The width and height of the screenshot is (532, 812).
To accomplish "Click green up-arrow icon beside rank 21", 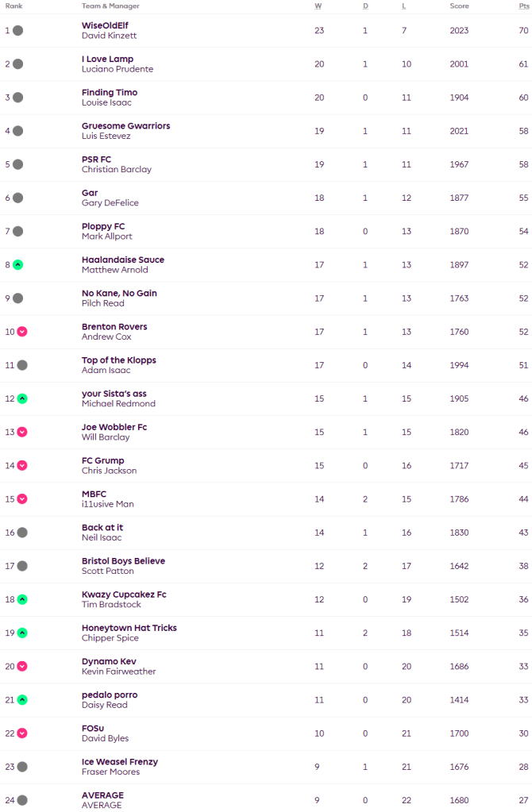I will click(22, 700).
